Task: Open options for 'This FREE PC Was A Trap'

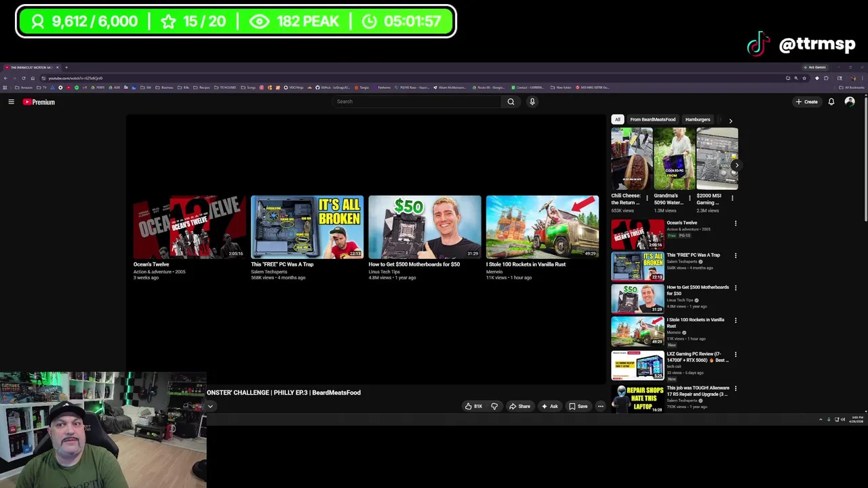Action: click(x=736, y=256)
